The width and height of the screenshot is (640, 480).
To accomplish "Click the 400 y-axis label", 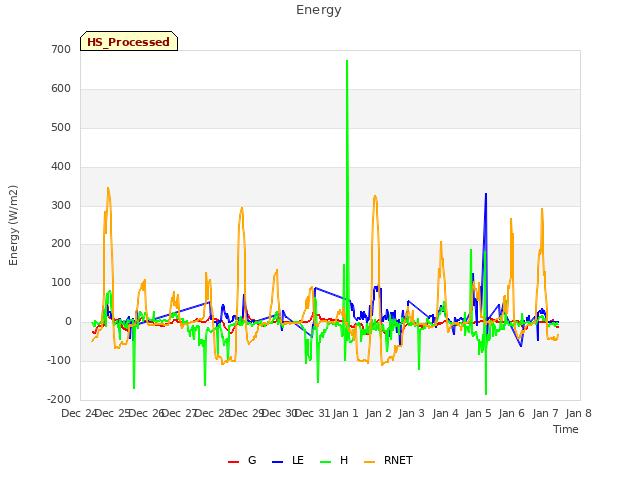I will coord(61,167).
